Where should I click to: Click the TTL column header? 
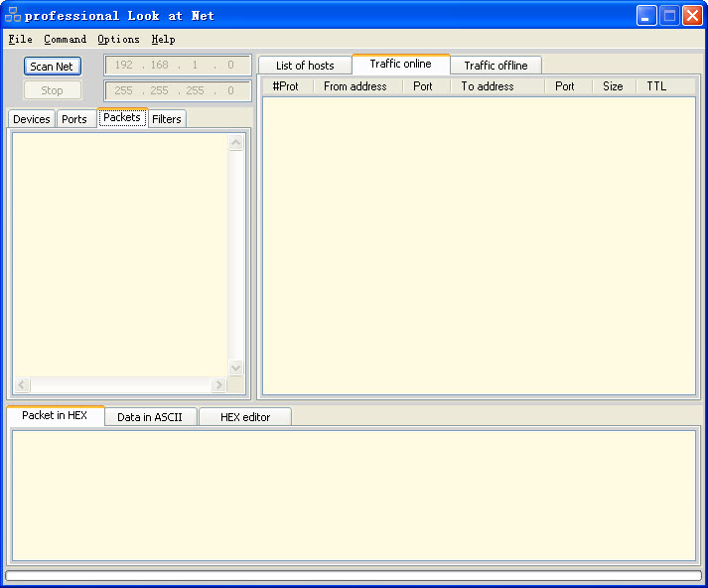[656, 86]
